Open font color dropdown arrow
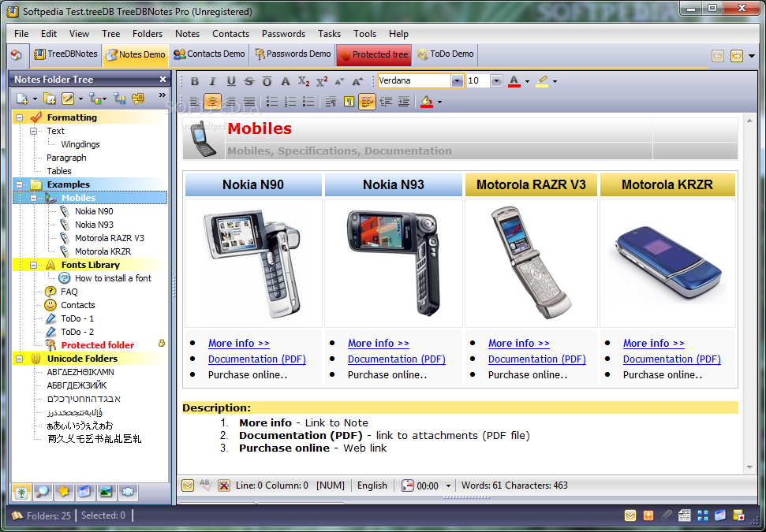The width and height of the screenshot is (766, 532). point(527,81)
